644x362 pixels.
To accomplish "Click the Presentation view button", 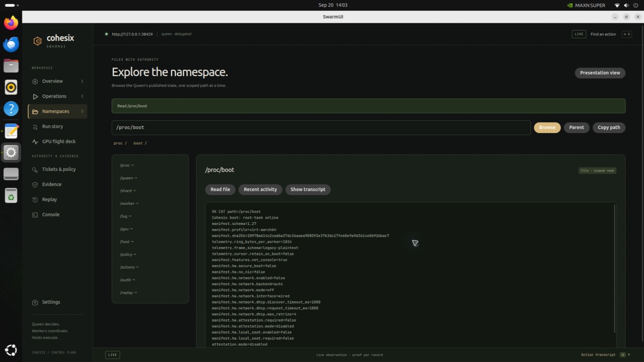I will [x=600, y=73].
